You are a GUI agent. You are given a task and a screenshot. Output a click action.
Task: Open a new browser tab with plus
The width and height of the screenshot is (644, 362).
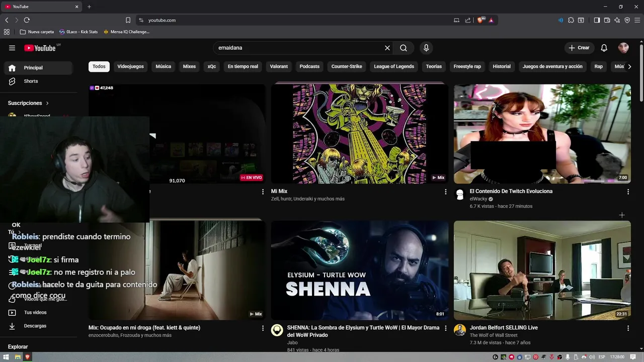tap(89, 7)
